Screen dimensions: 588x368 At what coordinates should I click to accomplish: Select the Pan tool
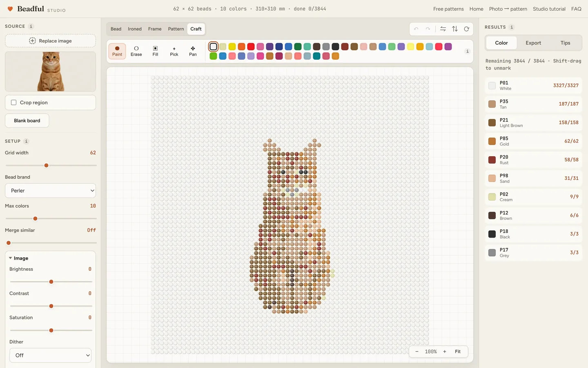click(x=193, y=51)
